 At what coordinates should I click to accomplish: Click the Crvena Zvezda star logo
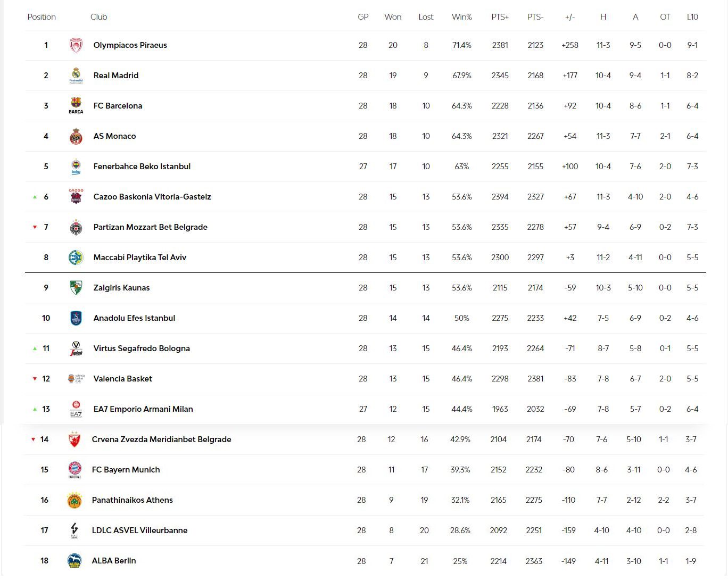point(75,439)
